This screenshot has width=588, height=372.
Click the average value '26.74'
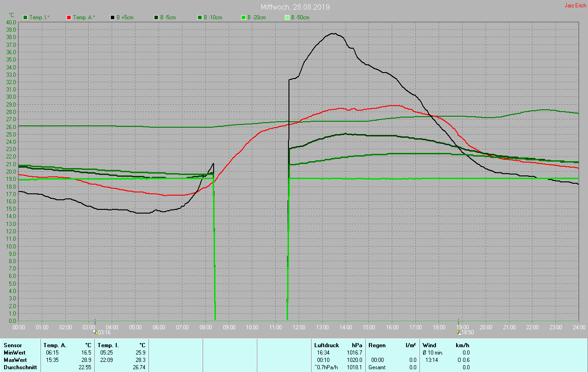click(139, 367)
